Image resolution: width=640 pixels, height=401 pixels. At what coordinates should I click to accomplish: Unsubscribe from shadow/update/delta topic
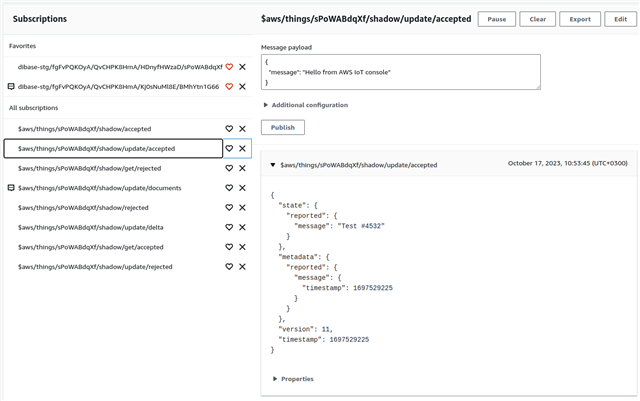242,227
